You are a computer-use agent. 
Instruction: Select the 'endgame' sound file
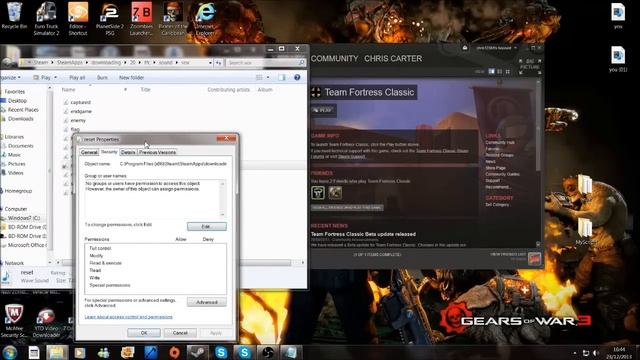pos(81,111)
